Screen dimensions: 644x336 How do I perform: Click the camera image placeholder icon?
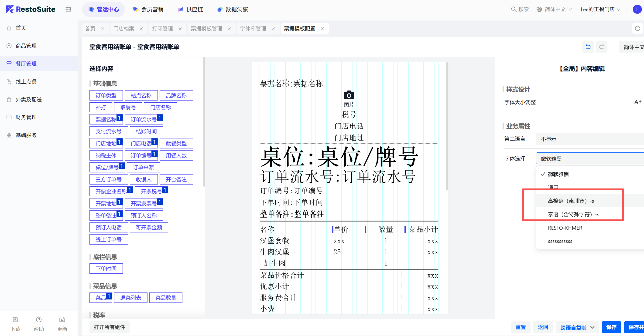[x=349, y=95]
